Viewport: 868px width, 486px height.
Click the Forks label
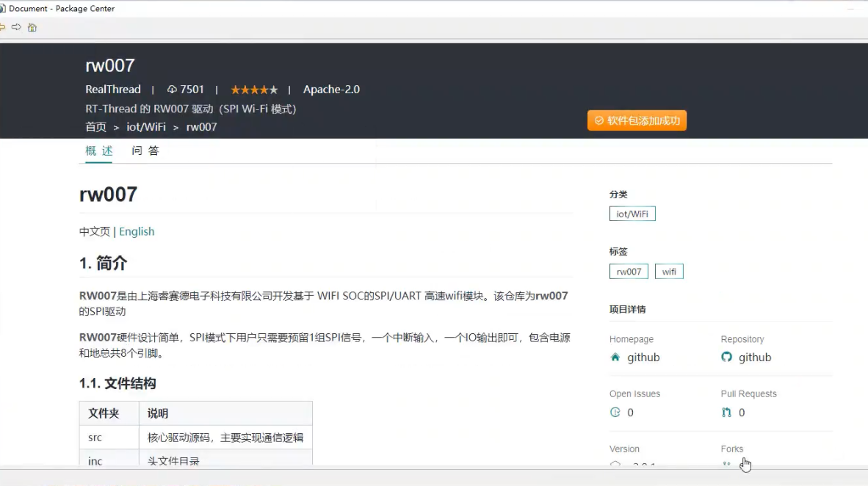pos(732,449)
